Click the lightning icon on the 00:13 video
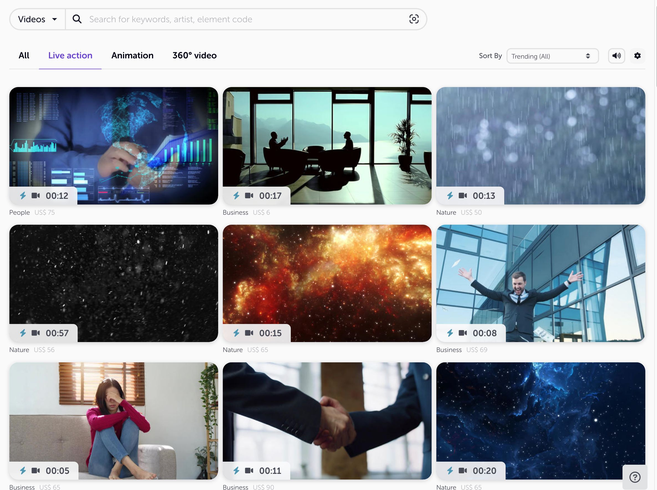 [x=450, y=195]
